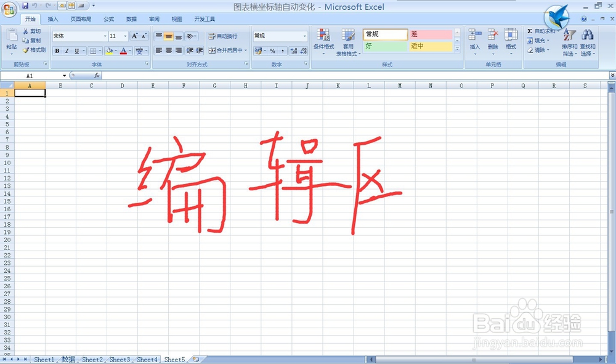
Task: Apply accounting number format
Action: pos(258,51)
